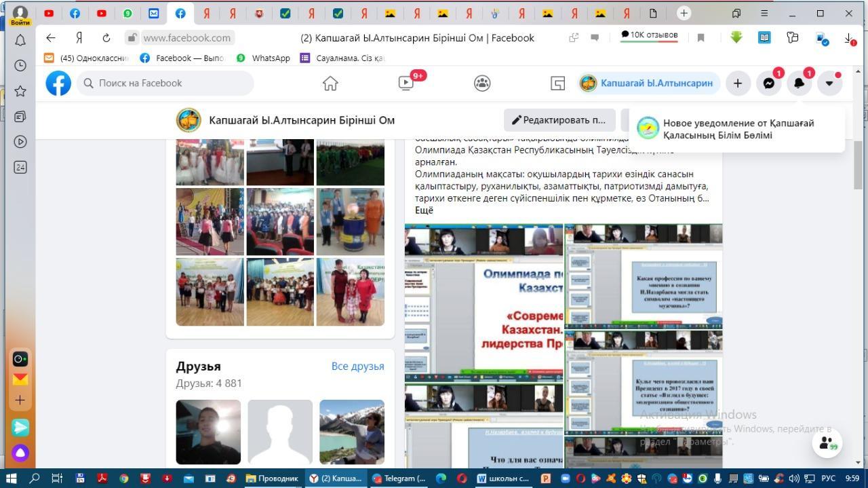Open Alice assistant icon in sidebar

[x=20, y=453]
